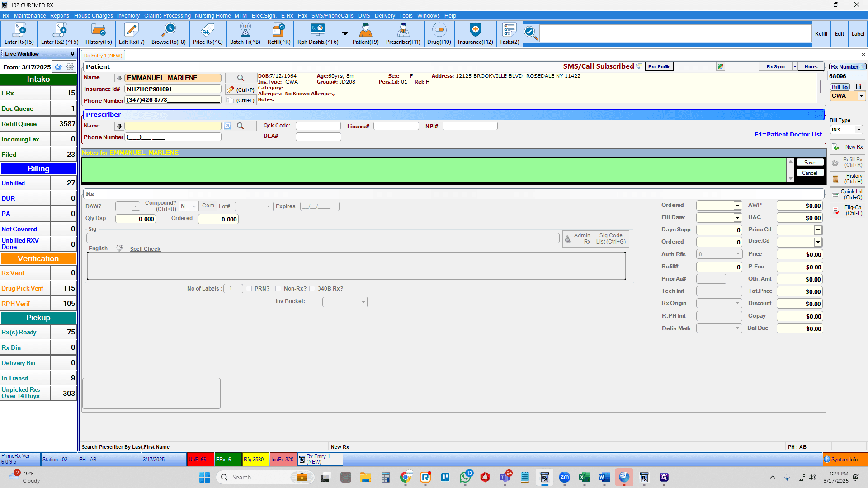The width and height of the screenshot is (868, 488).
Task: Open Insurance (F12) toolbar icon
Action: (476, 34)
